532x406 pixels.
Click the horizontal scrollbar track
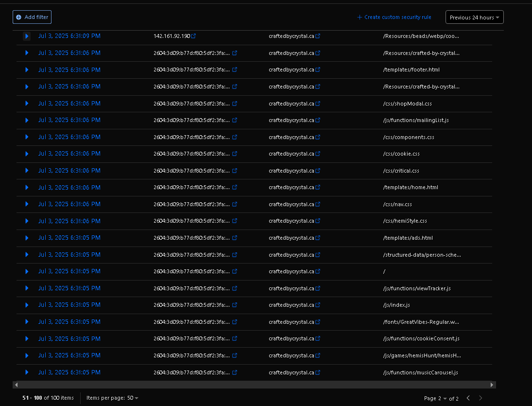click(254, 385)
